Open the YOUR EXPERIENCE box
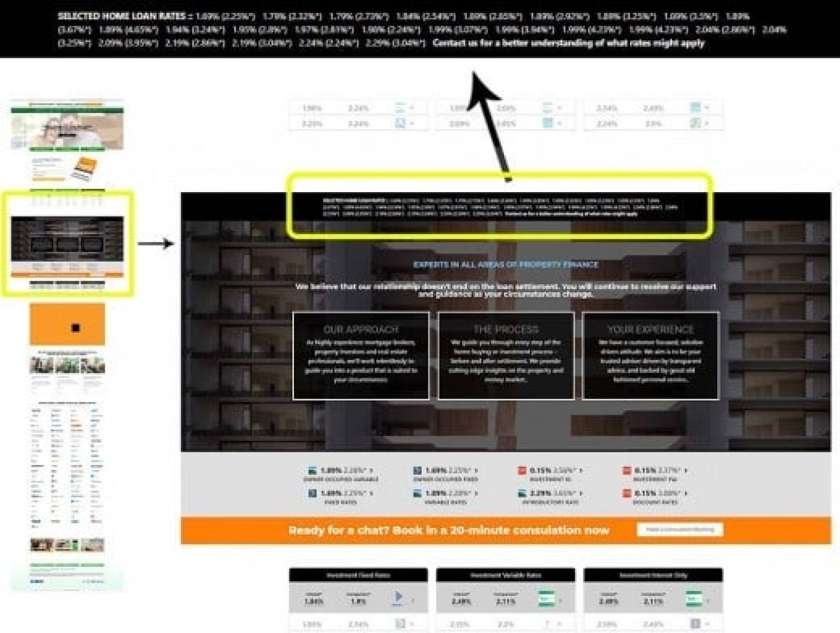 [x=651, y=356]
